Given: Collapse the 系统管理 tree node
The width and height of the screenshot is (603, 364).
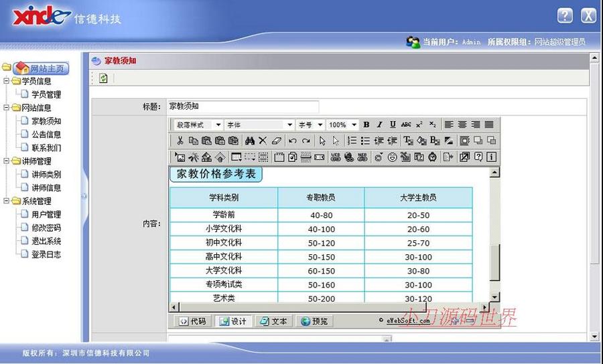Looking at the screenshot, I should [6, 201].
